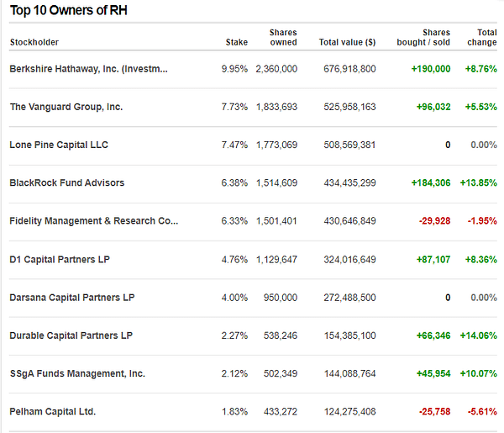Select shares owned 538,246
504x433 pixels.
pyautogui.click(x=281, y=335)
